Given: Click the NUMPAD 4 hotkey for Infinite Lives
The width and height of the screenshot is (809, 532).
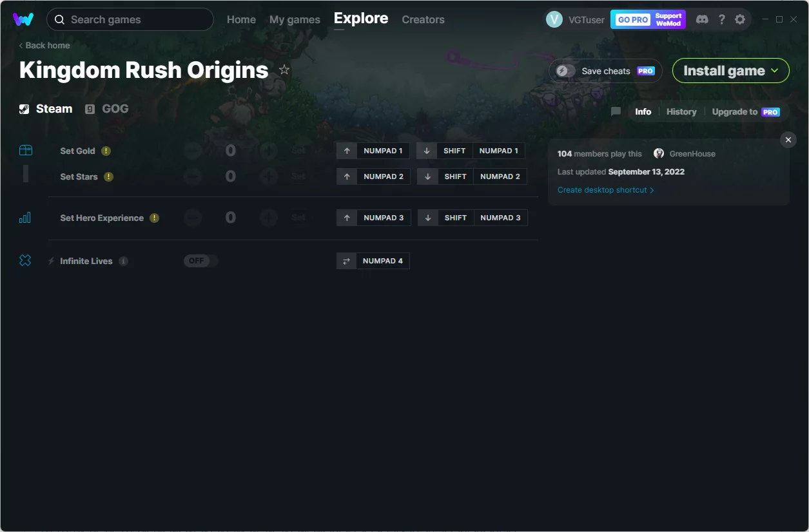Looking at the screenshot, I should pyautogui.click(x=383, y=261).
